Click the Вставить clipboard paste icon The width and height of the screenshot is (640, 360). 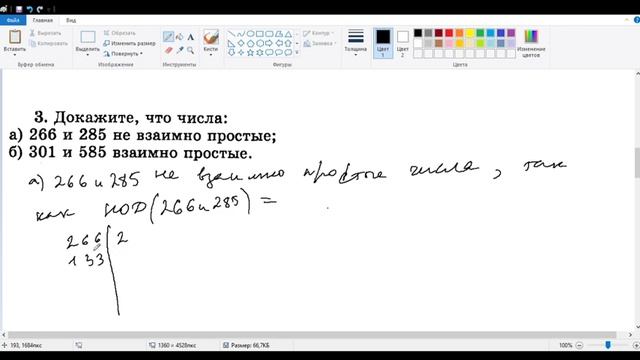tap(15, 37)
